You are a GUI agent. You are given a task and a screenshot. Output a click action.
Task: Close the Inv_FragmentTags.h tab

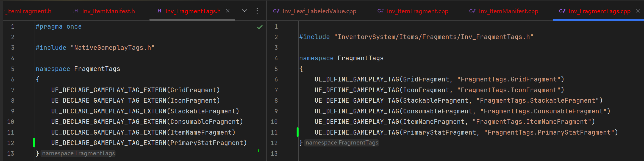(x=228, y=11)
